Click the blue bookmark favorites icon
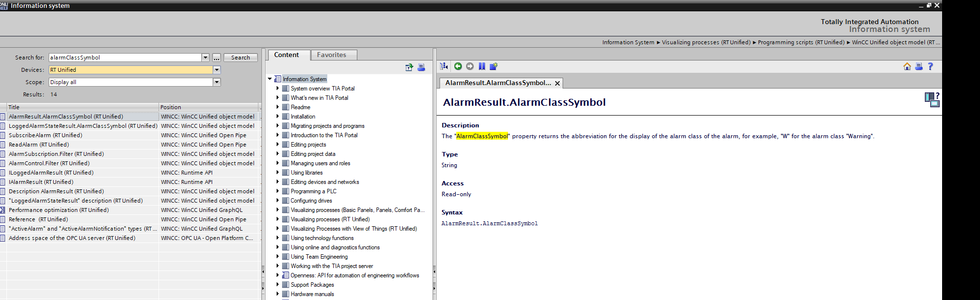 [x=482, y=66]
